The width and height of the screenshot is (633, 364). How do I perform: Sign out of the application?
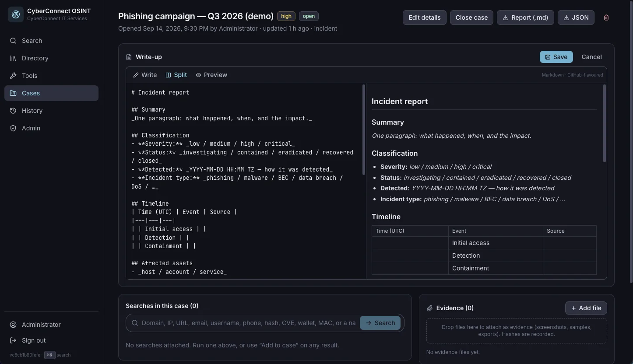[x=51, y=340]
